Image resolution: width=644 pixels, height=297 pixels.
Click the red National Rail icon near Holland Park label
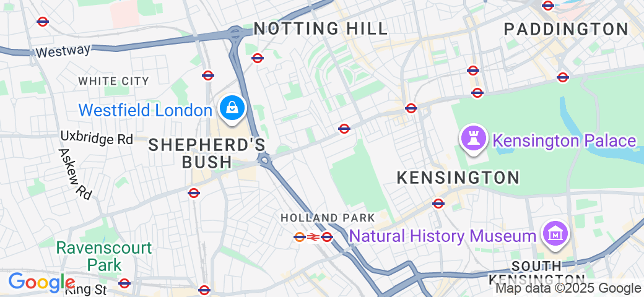pos(313,237)
